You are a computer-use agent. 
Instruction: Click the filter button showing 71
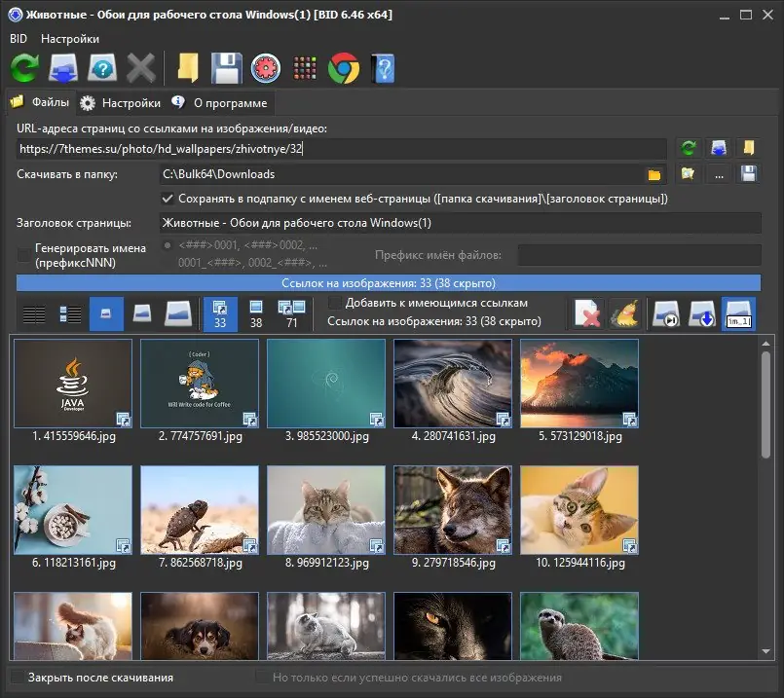pos(292,313)
